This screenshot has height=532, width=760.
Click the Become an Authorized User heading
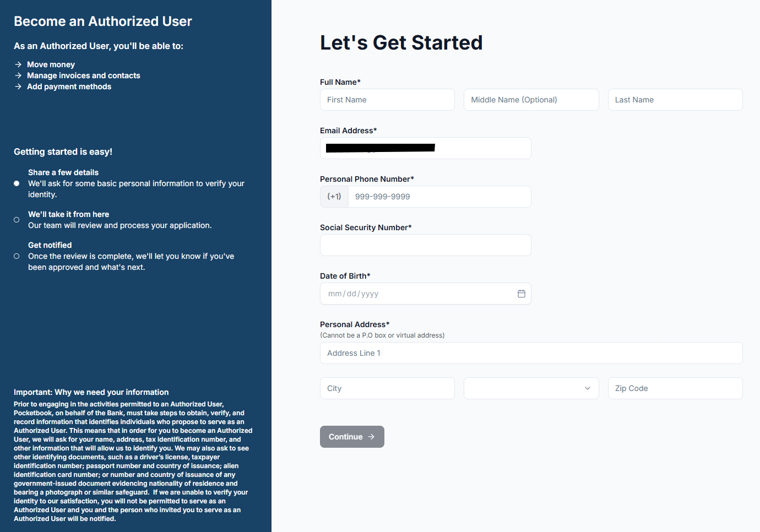(103, 21)
